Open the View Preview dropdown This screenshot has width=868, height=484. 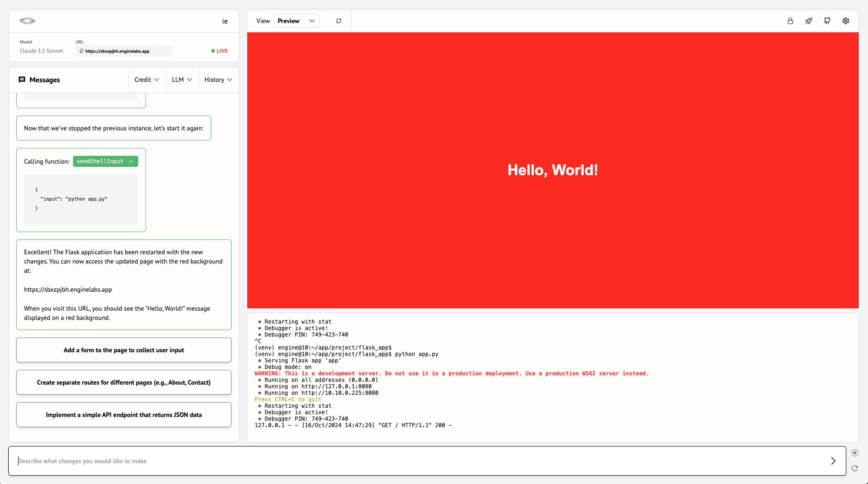[297, 21]
